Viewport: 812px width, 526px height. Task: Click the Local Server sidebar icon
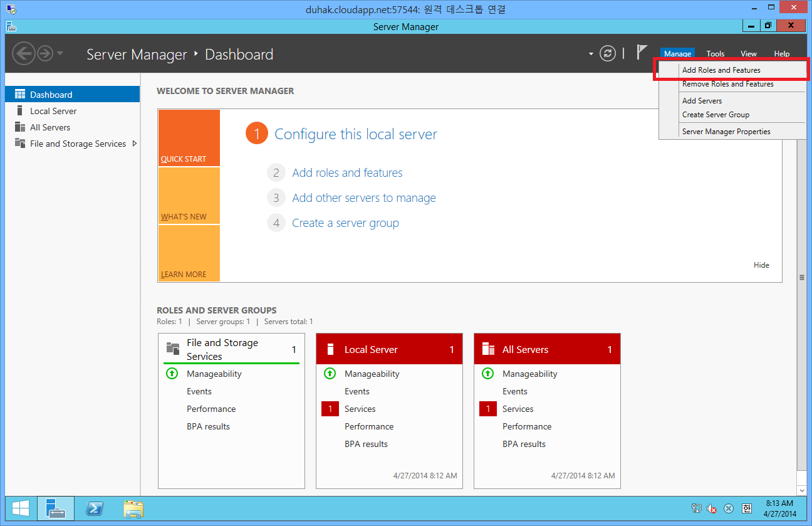[20, 111]
